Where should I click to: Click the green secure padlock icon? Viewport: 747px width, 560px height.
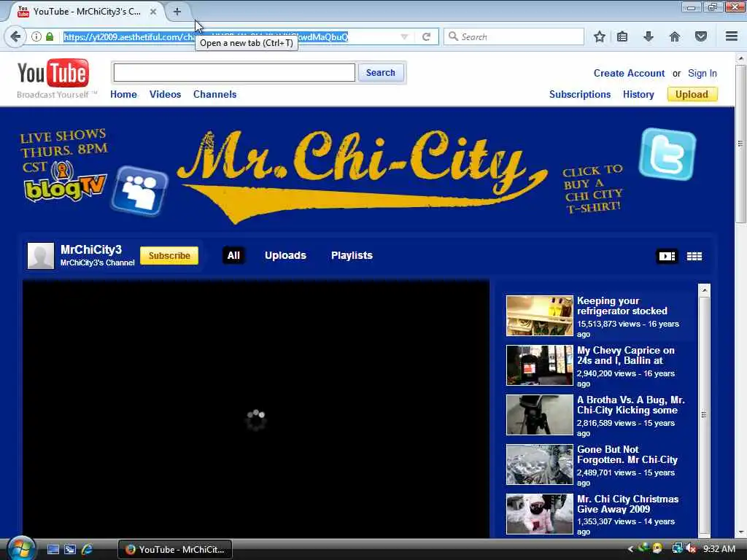click(x=50, y=36)
